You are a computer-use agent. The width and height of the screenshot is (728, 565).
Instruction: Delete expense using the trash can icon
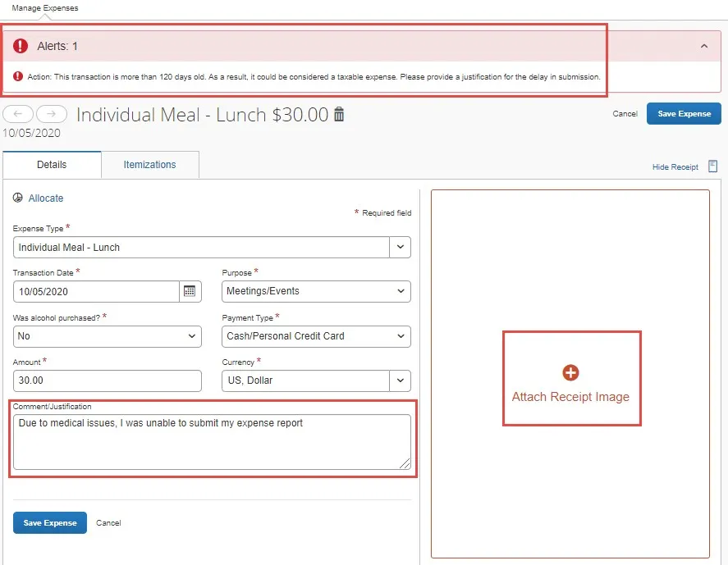pyautogui.click(x=339, y=114)
